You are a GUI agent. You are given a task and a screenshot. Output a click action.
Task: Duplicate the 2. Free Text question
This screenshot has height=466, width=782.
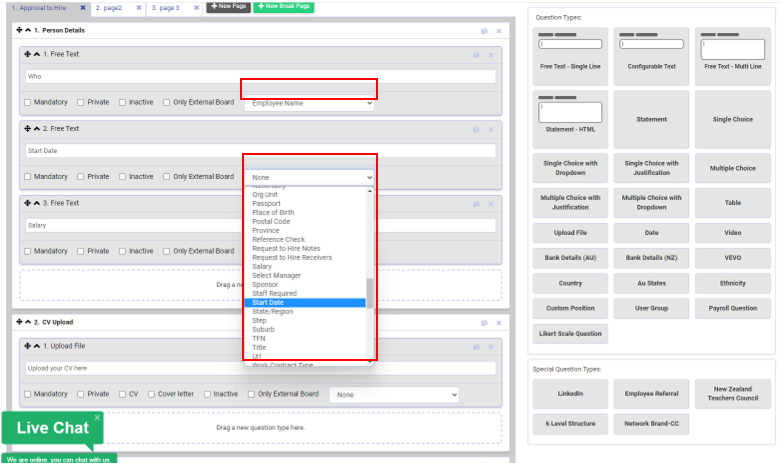click(476, 129)
